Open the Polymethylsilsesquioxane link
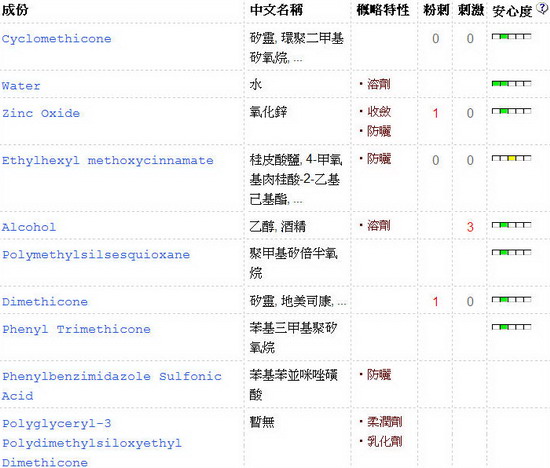 click(x=96, y=255)
